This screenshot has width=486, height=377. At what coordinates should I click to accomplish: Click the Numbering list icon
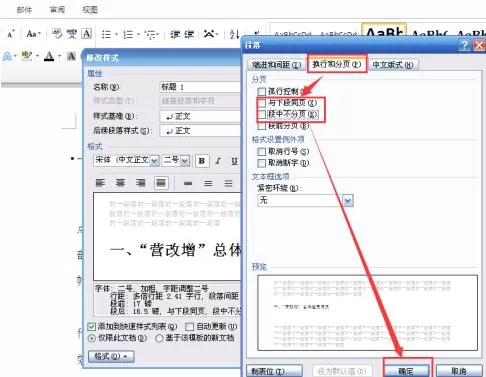click(128, 34)
